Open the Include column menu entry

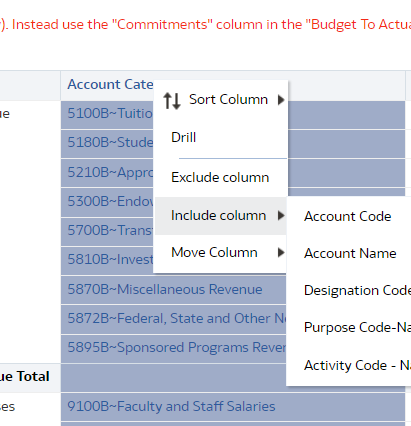(221, 216)
